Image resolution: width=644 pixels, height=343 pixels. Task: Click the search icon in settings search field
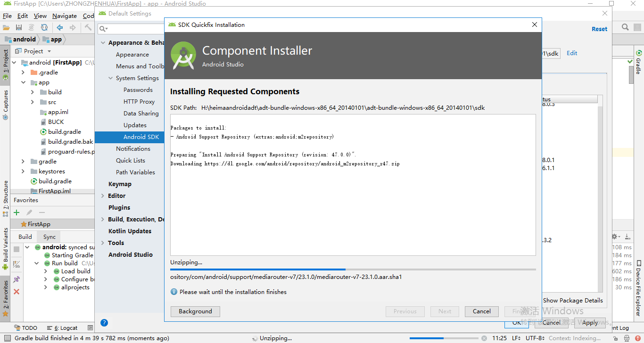point(103,29)
